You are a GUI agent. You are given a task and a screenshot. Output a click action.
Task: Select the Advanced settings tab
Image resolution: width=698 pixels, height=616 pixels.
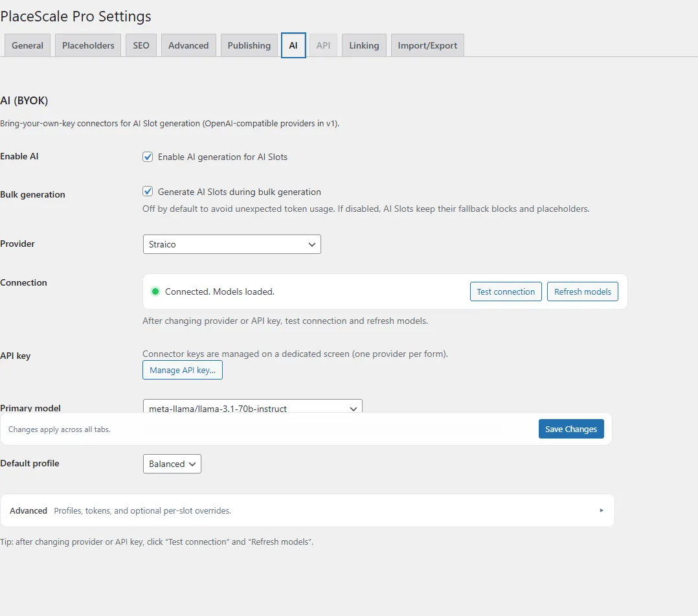pyautogui.click(x=188, y=45)
